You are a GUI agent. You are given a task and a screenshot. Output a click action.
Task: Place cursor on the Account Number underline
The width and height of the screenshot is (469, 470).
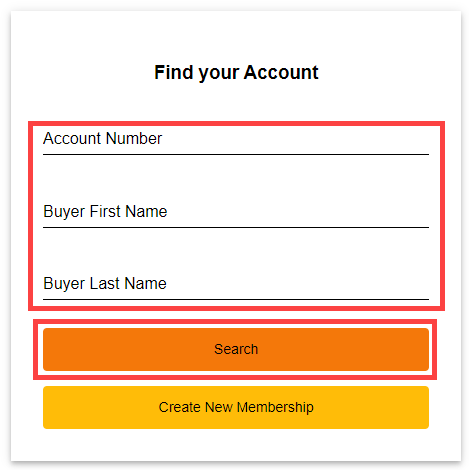[236, 154]
